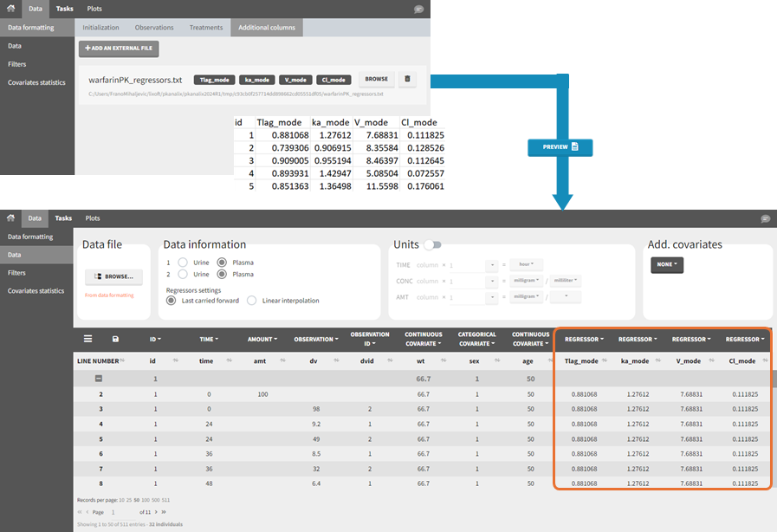Open the comment bubble icon at top right
This screenshot has width=777, height=532.
pyautogui.click(x=418, y=10)
